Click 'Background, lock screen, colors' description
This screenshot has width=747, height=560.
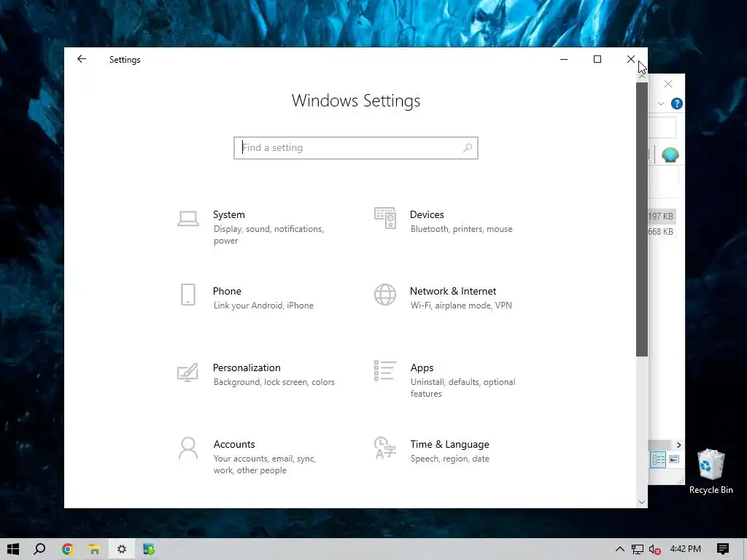(x=274, y=382)
